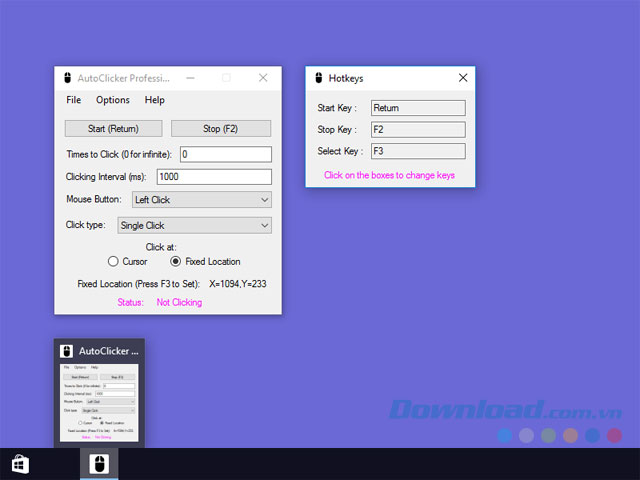Screen dimensions: 640x480
Task: Focus the Times to Click input field
Action: (x=226, y=154)
